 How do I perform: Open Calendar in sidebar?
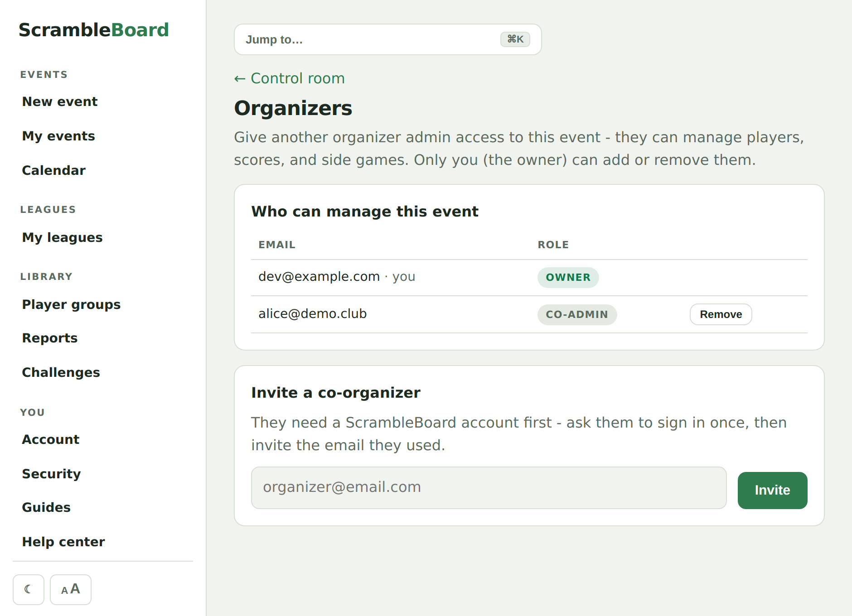(54, 170)
